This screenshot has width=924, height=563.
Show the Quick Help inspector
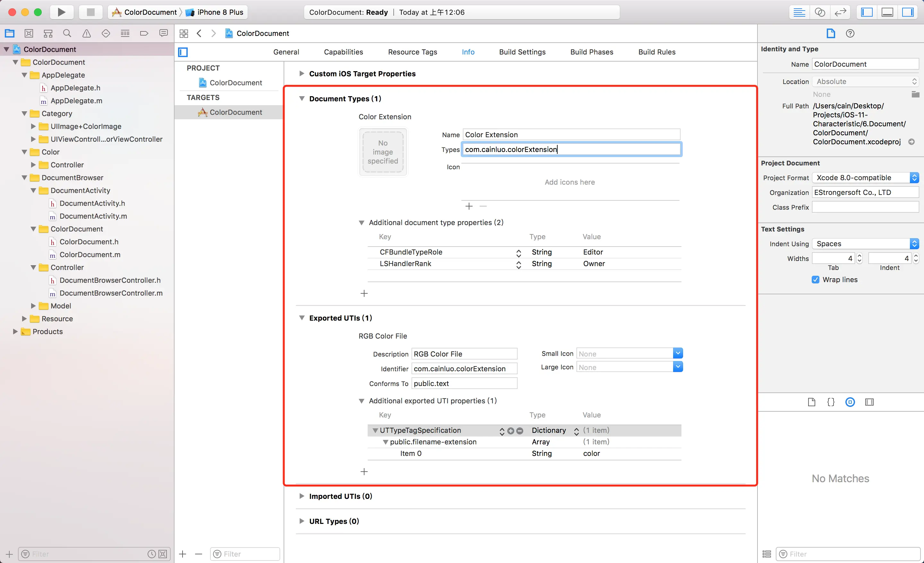tap(850, 33)
